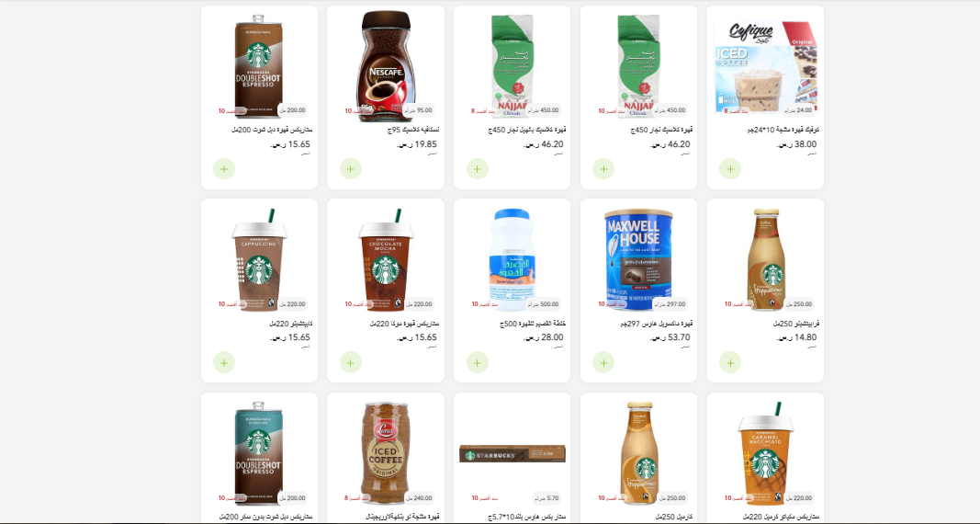Open Nescafe jar product image
The image size is (980, 524).
click(x=386, y=65)
